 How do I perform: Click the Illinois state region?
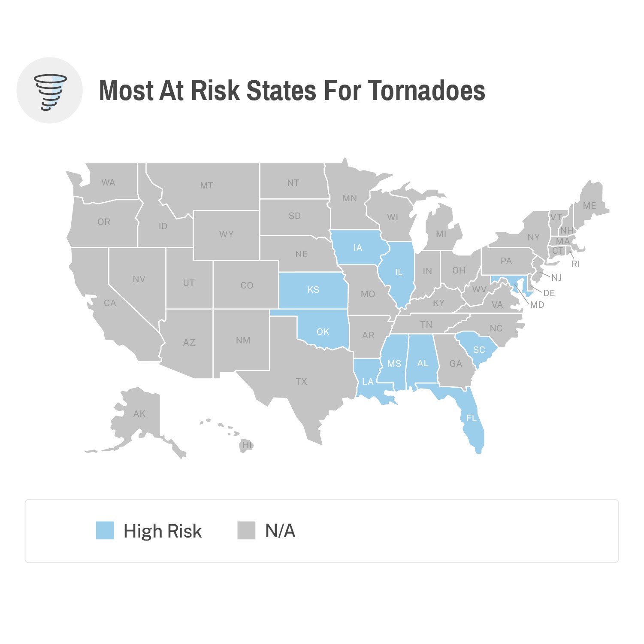coord(399,272)
